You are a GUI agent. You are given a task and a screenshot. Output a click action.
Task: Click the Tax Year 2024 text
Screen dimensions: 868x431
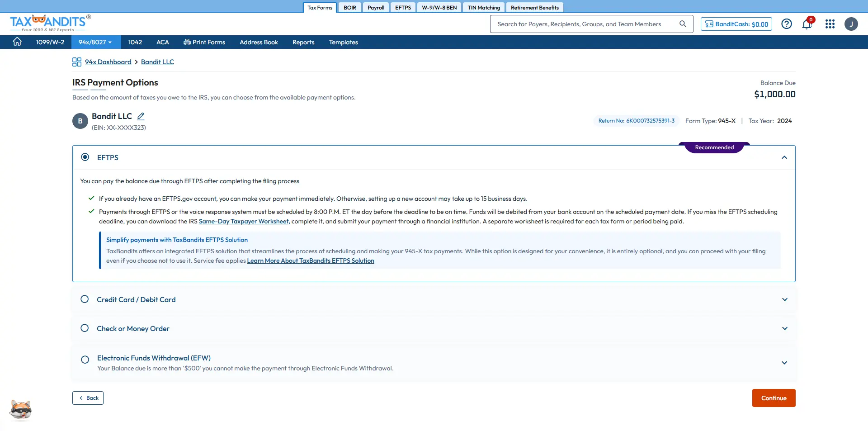770,121
